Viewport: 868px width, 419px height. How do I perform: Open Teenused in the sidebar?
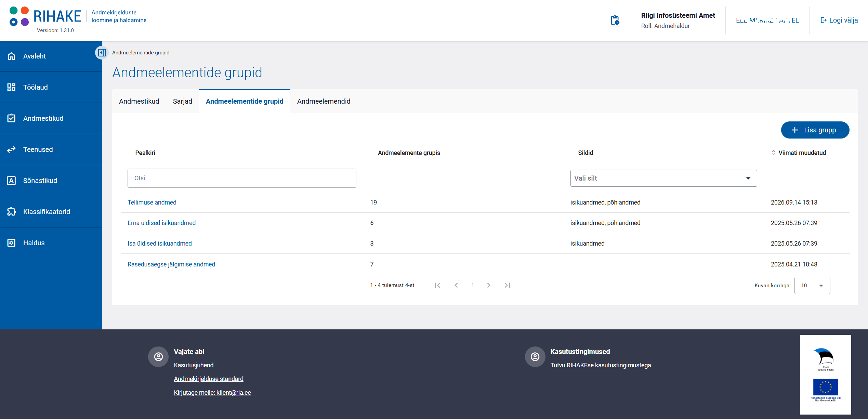click(51, 149)
